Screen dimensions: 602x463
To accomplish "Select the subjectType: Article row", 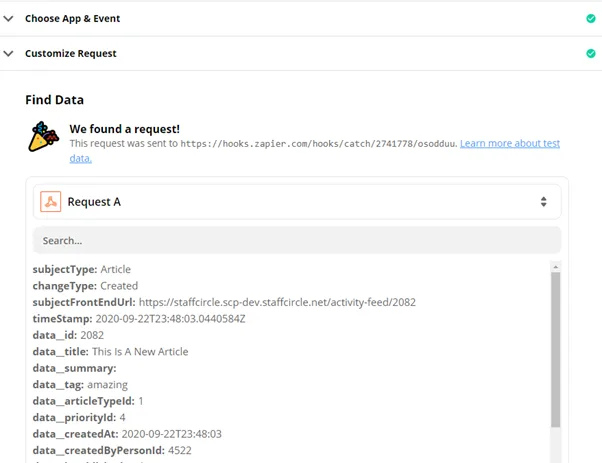I will pos(82,270).
